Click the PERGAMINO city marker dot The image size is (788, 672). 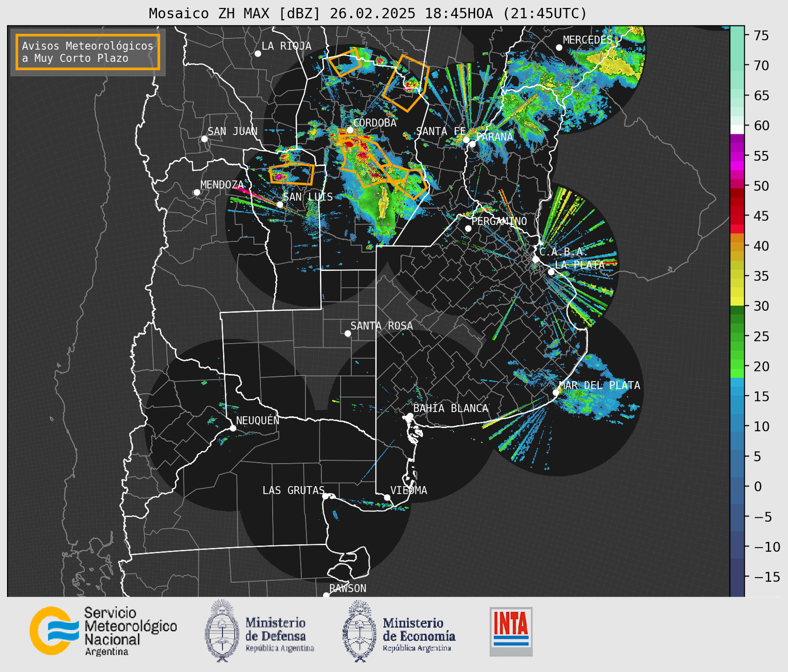(x=468, y=229)
